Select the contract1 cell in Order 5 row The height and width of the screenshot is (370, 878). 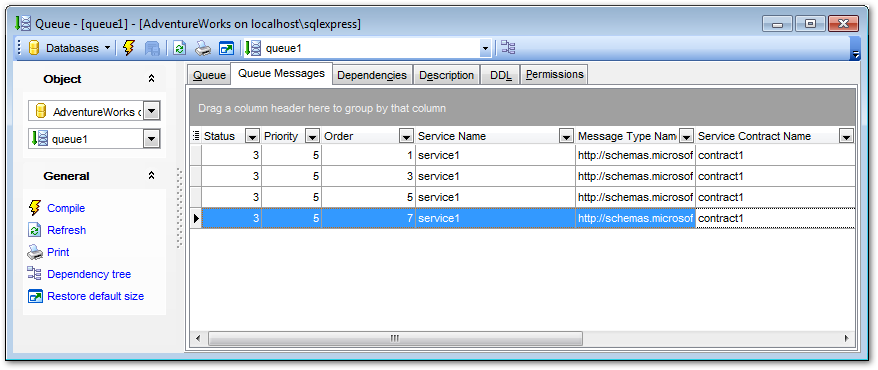coord(775,197)
